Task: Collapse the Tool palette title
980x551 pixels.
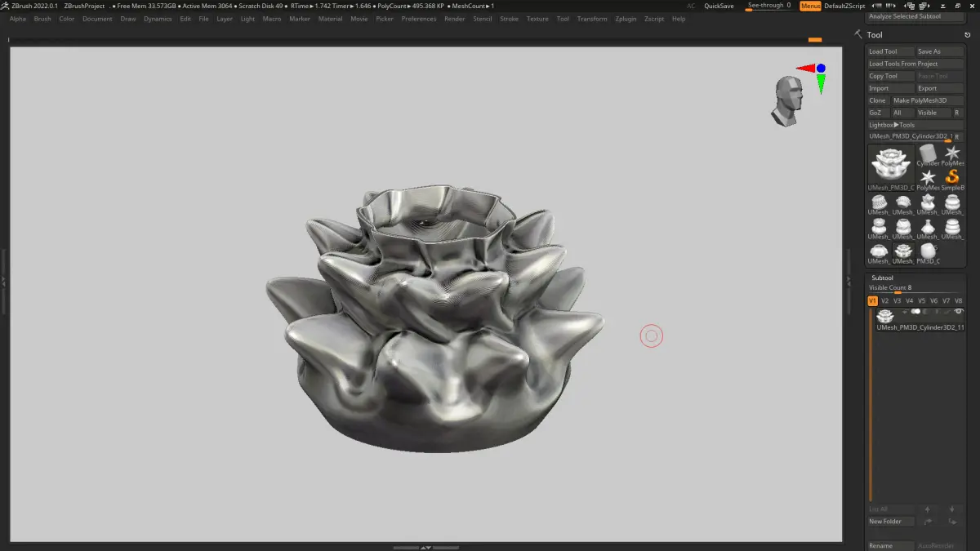Action: pos(875,35)
